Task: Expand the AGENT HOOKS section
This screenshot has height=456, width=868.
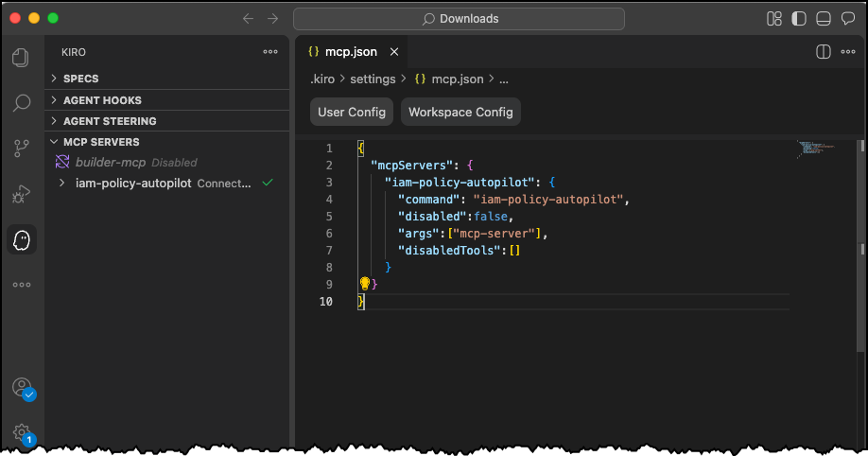Action: (102, 100)
